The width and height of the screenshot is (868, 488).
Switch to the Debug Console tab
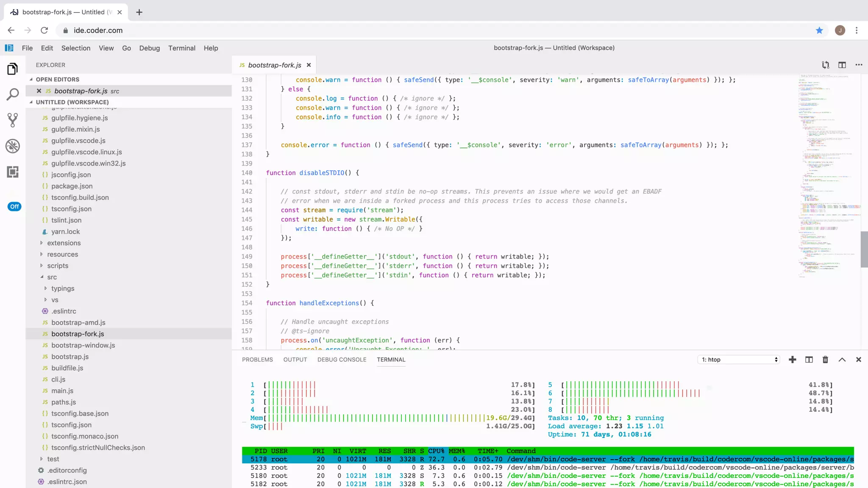(x=342, y=360)
